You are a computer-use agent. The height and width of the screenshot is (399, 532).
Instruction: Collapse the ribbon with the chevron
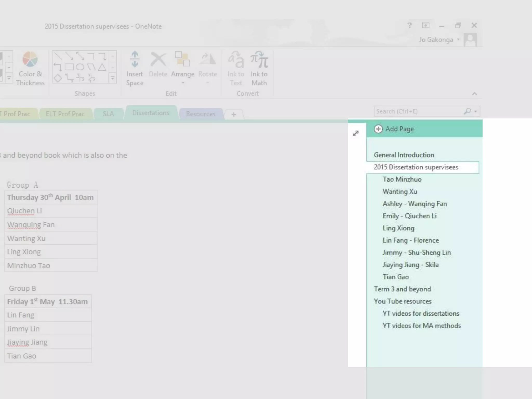(x=474, y=94)
